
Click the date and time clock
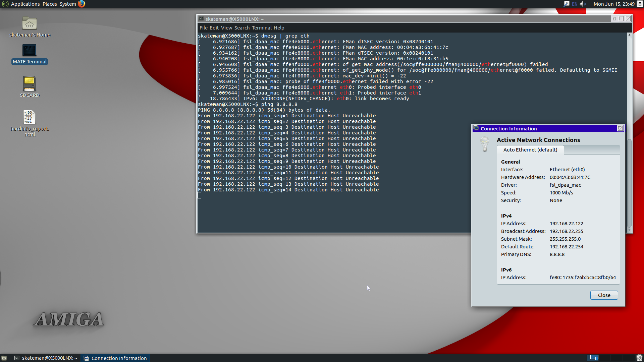click(614, 4)
